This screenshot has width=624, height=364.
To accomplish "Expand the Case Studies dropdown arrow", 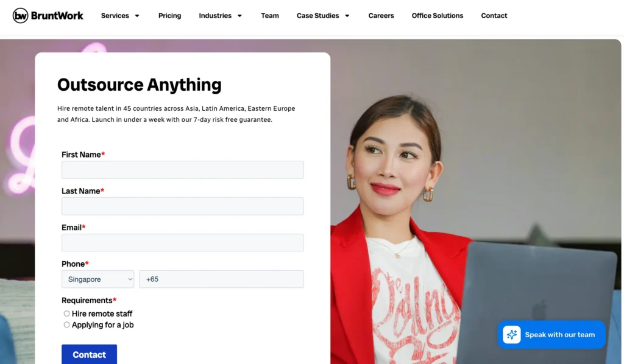I will (x=347, y=16).
